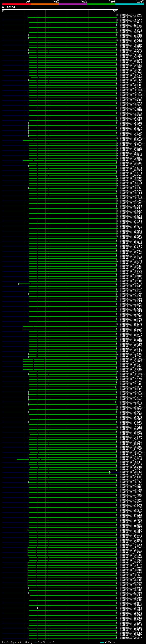Viewport: 146px width, 644px height.
Task: Select hit label UniRef100_A8FYD2
Action: click(131, 78)
